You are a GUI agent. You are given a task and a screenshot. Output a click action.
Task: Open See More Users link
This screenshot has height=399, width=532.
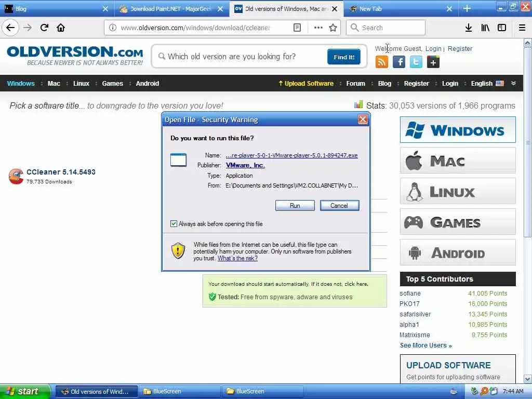(425, 345)
